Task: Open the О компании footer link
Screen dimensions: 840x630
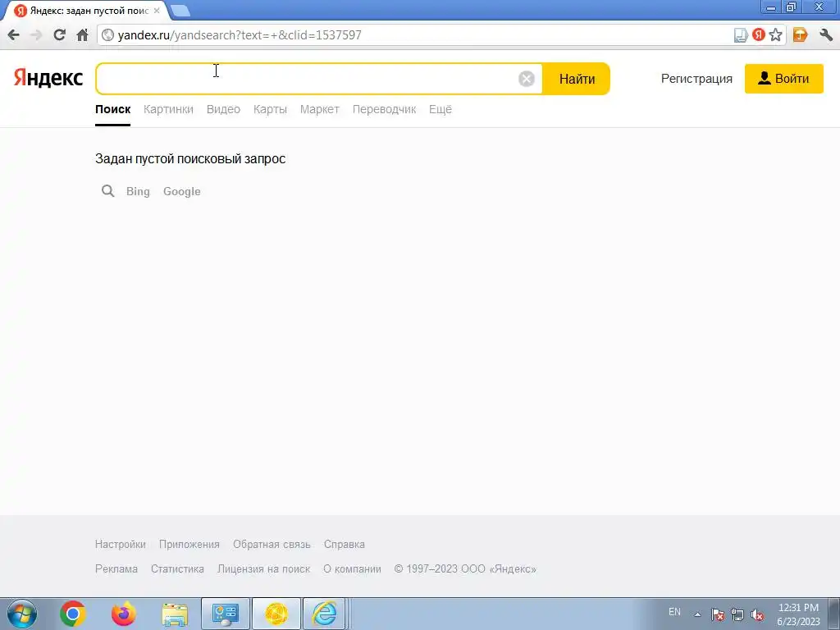Action: [352, 569]
